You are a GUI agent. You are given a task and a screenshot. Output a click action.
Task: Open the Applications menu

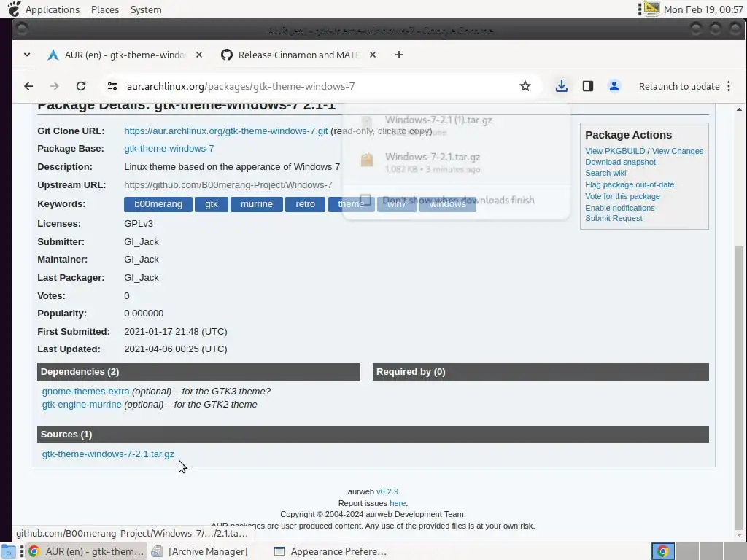(x=53, y=9)
